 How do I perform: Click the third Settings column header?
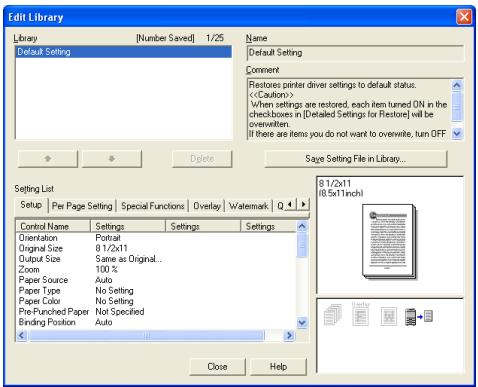pyautogui.click(x=268, y=226)
